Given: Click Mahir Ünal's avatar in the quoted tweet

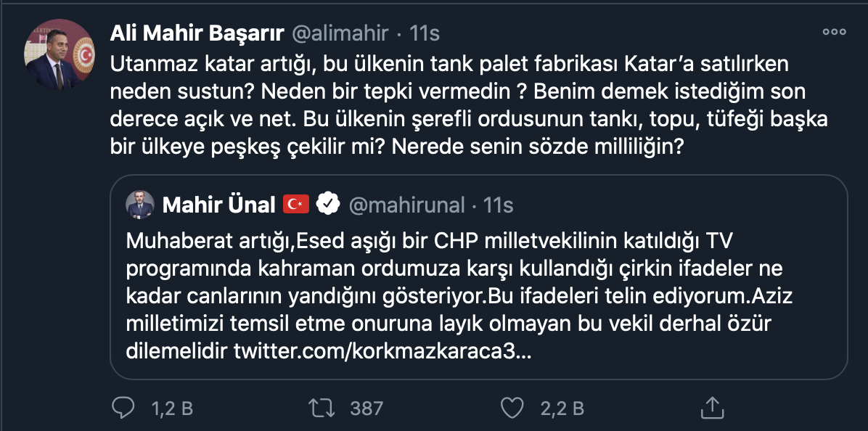Looking at the screenshot, I should coord(141,204).
